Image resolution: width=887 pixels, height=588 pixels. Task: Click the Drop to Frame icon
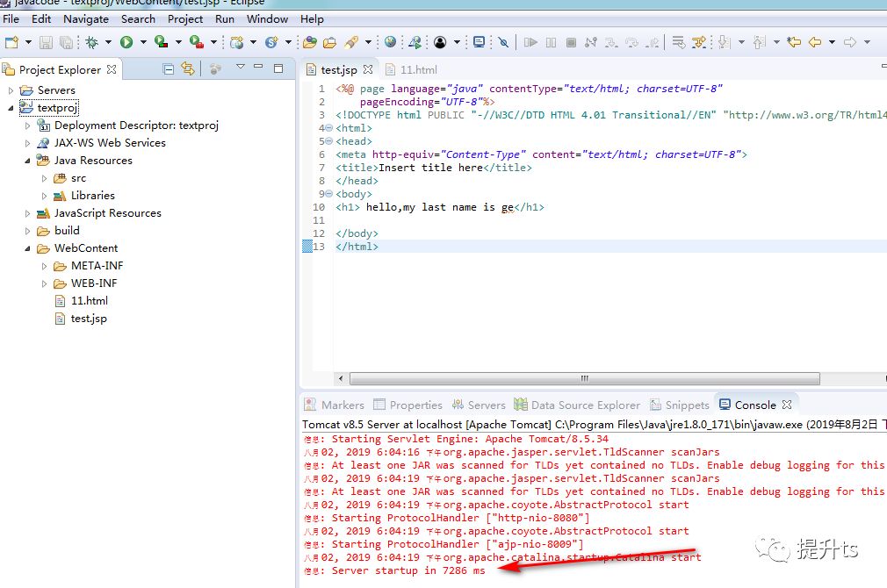(x=678, y=42)
